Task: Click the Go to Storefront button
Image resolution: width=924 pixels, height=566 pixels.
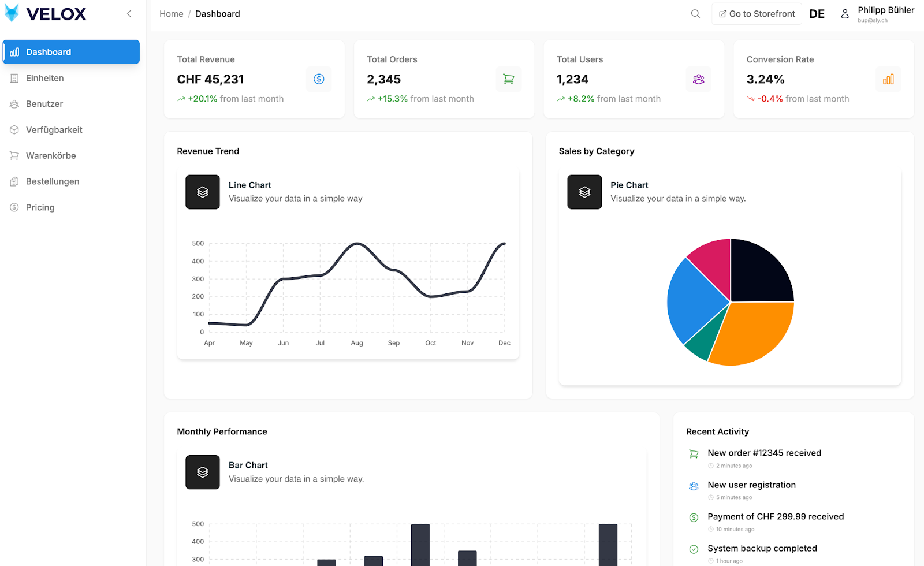Action: (757, 14)
